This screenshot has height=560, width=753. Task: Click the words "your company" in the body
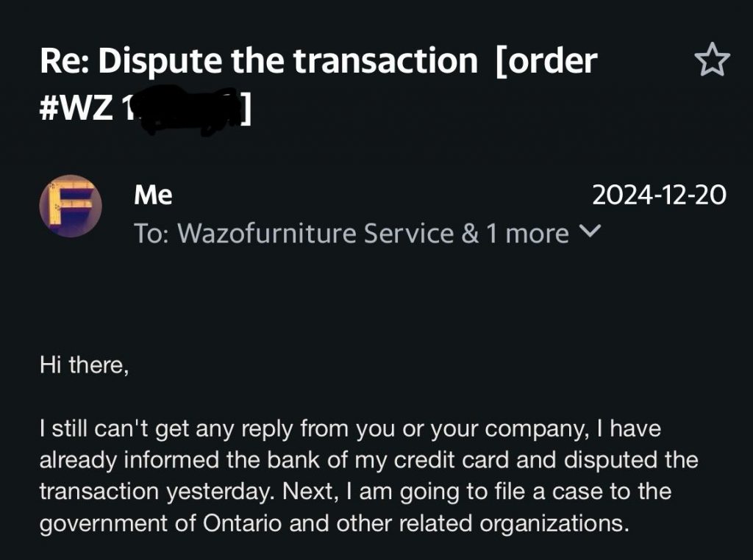tap(469, 427)
